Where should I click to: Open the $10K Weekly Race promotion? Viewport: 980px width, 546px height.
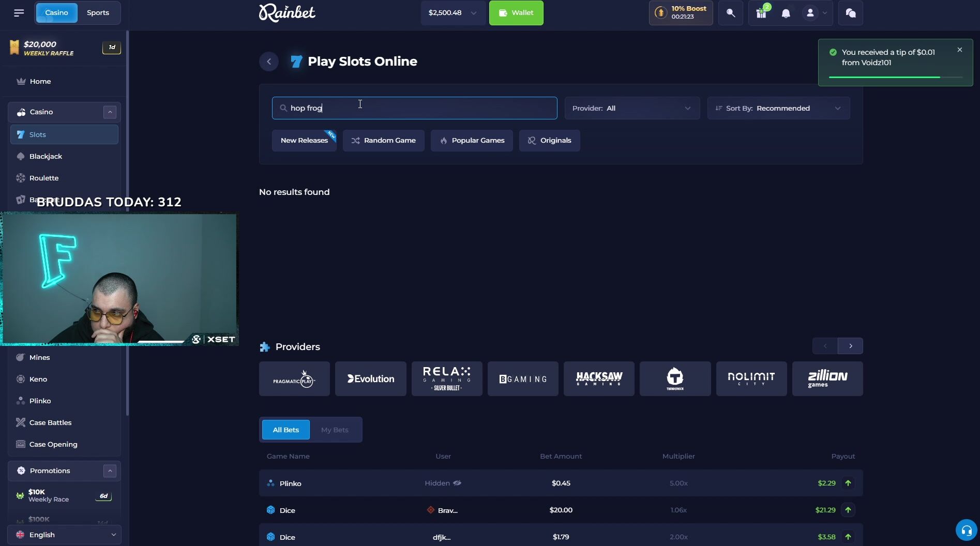(65, 496)
